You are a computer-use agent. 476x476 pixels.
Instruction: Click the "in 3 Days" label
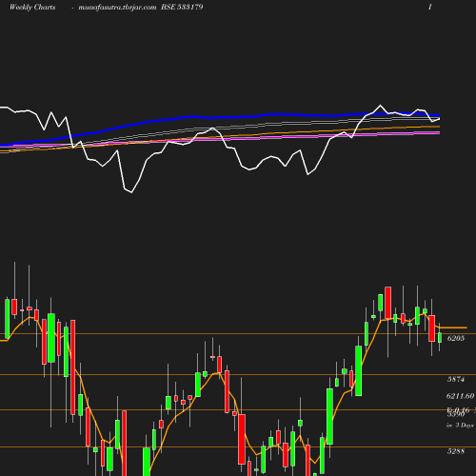coord(460,426)
